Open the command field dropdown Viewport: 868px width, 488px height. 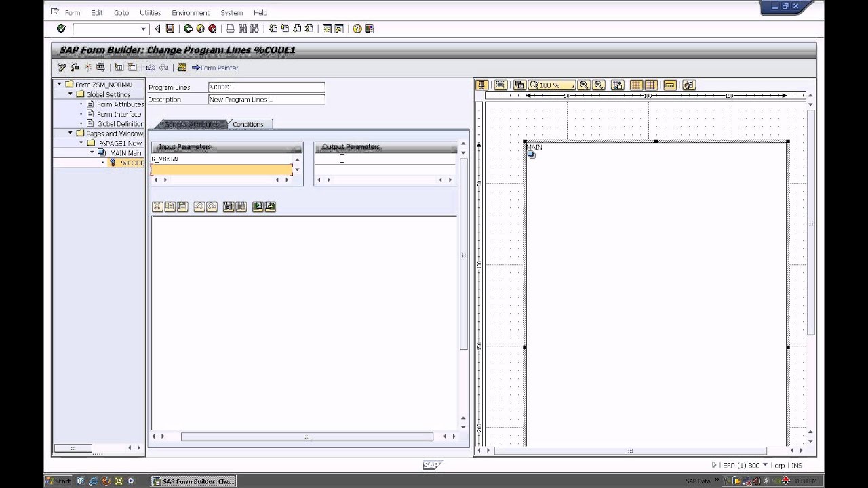(x=144, y=28)
